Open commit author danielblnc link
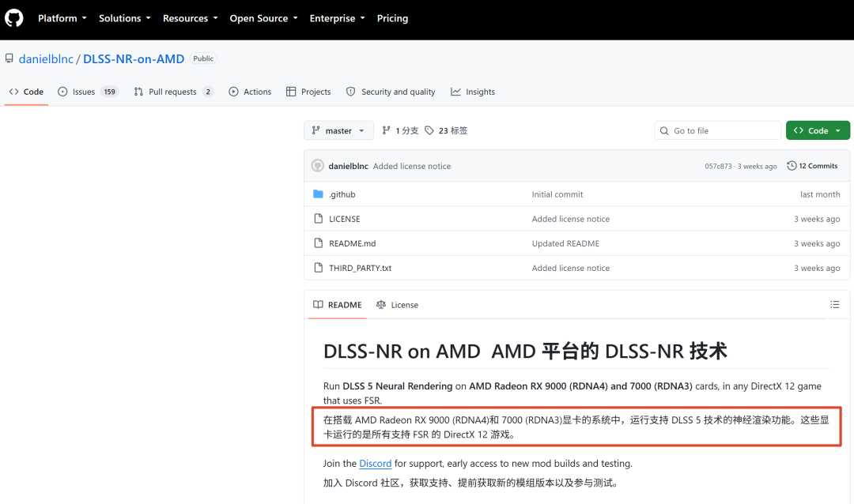This screenshot has width=854, height=504. click(x=348, y=166)
